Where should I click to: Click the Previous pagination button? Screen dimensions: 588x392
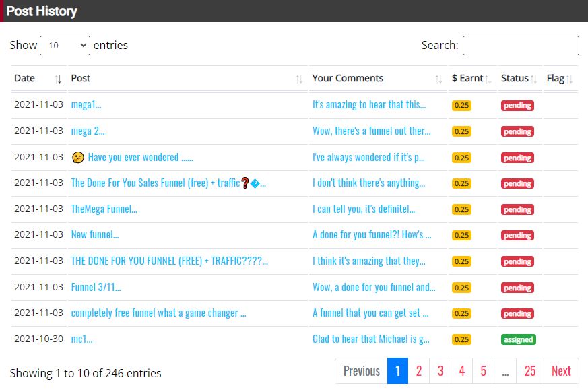pyautogui.click(x=361, y=371)
